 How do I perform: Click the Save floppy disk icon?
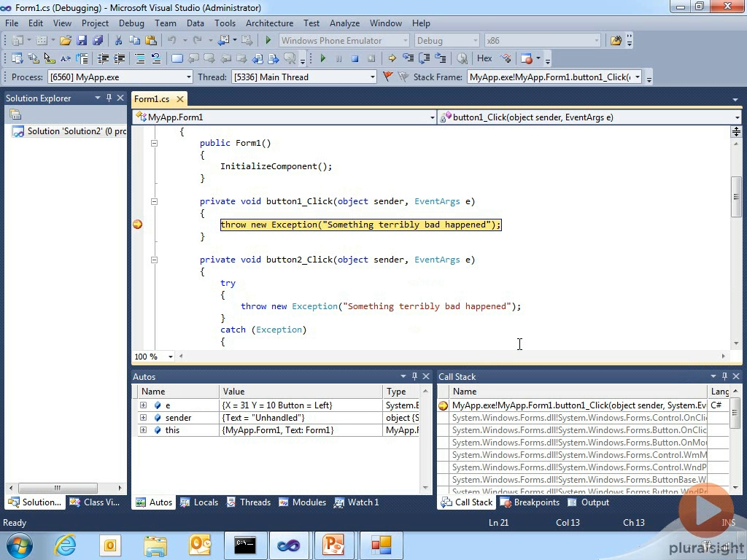pos(82,41)
